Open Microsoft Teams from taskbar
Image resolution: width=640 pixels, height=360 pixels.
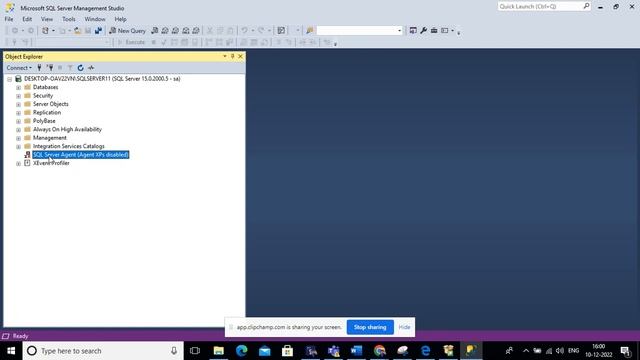tap(333, 351)
